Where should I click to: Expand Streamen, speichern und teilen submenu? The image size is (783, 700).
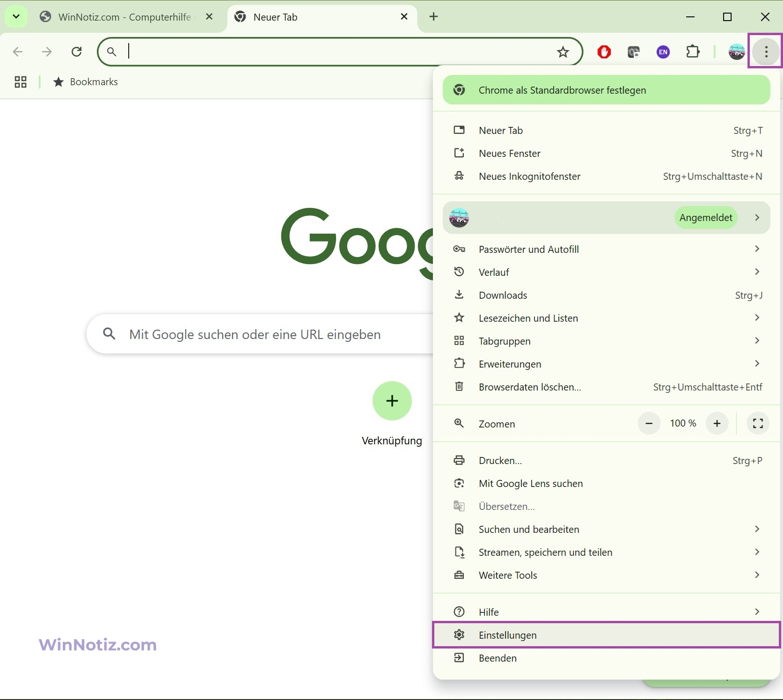tap(606, 553)
